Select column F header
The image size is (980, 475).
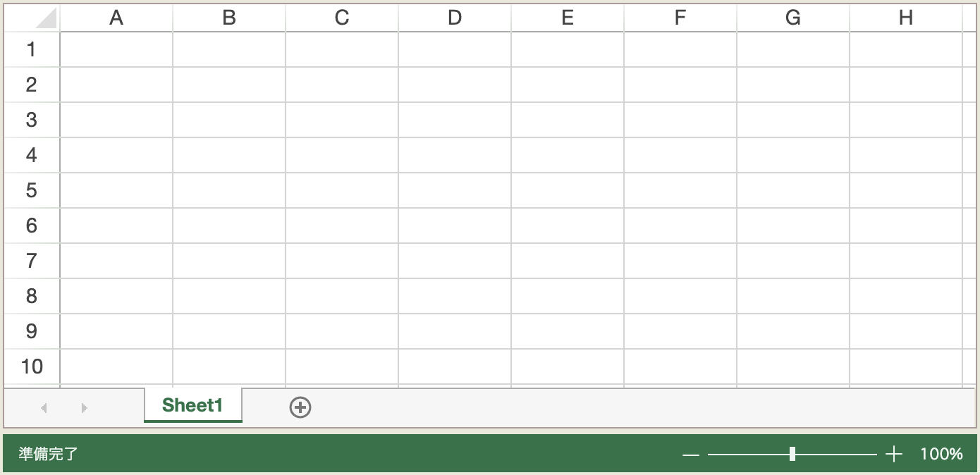click(680, 18)
